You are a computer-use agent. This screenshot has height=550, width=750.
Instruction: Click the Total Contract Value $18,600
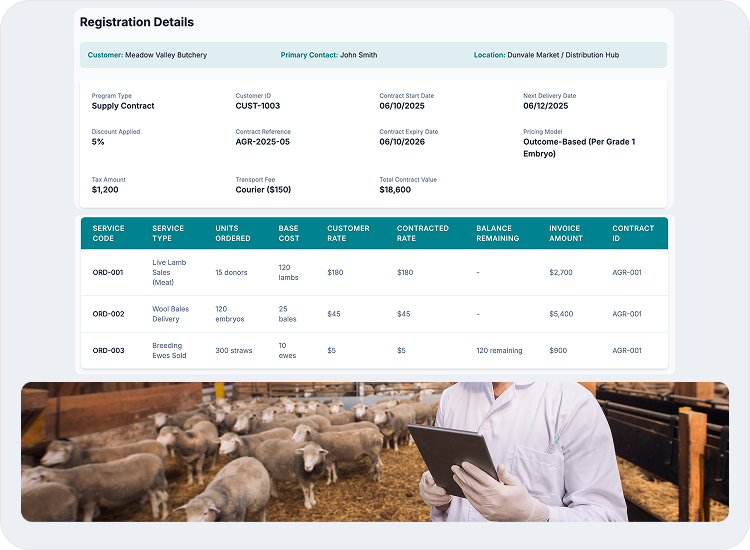click(x=395, y=189)
